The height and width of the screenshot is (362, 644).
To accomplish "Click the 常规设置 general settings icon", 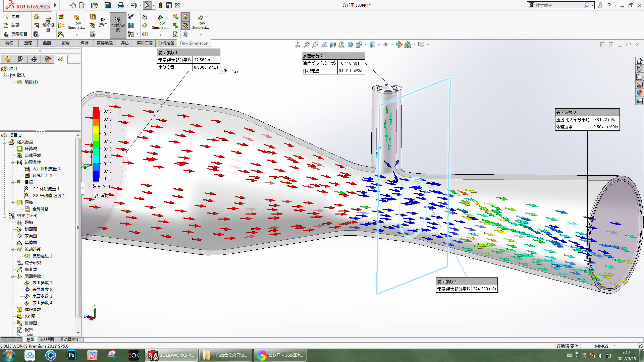I will pos(48,25).
